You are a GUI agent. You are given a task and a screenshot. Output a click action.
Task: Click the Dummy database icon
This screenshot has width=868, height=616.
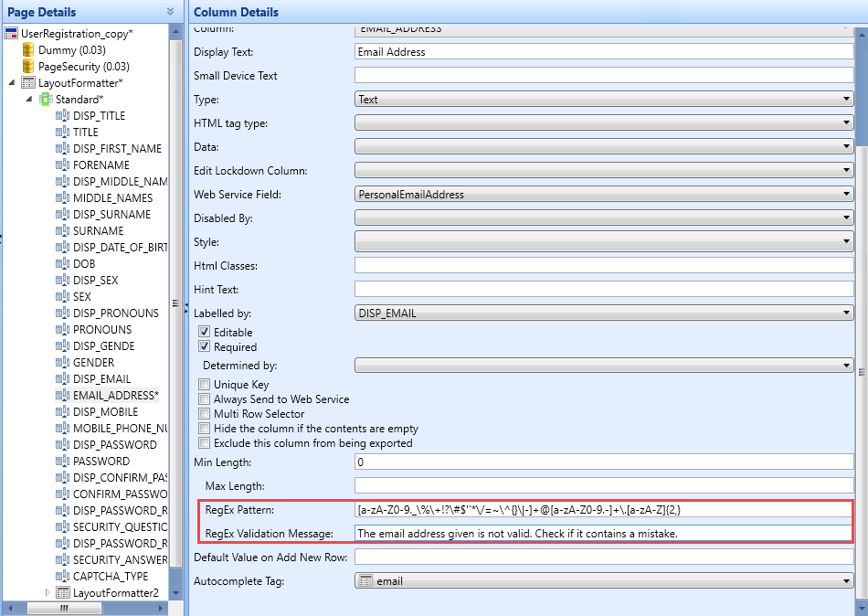pos(28,50)
